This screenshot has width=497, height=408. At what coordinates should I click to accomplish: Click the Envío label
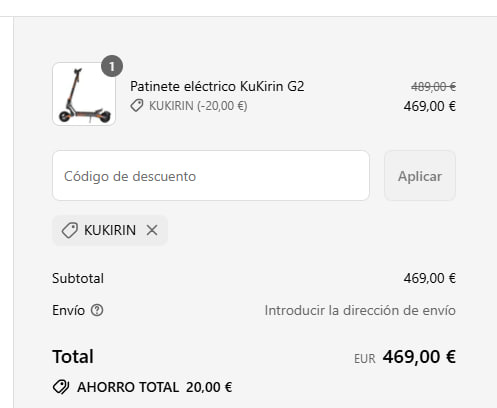tap(69, 310)
